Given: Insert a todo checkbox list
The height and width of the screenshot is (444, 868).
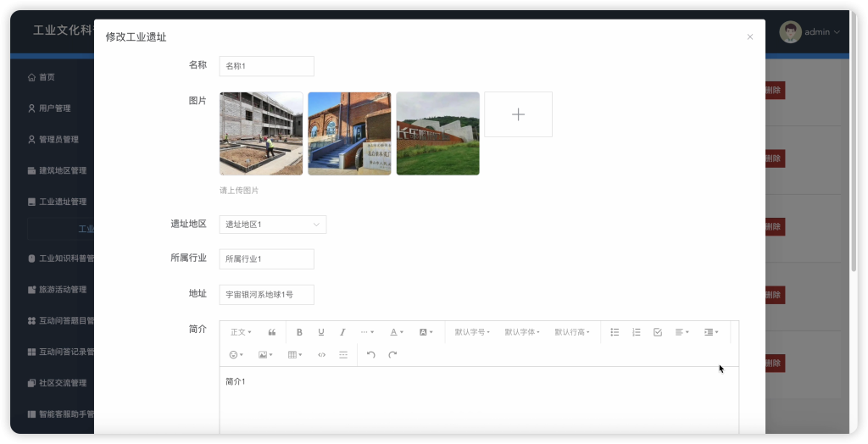Looking at the screenshot, I should click(x=658, y=332).
